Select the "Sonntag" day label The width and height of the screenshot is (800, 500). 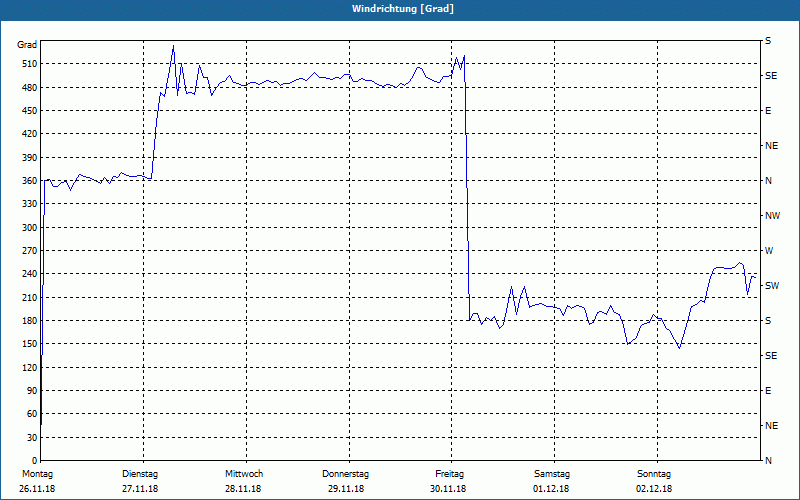tap(654, 474)
